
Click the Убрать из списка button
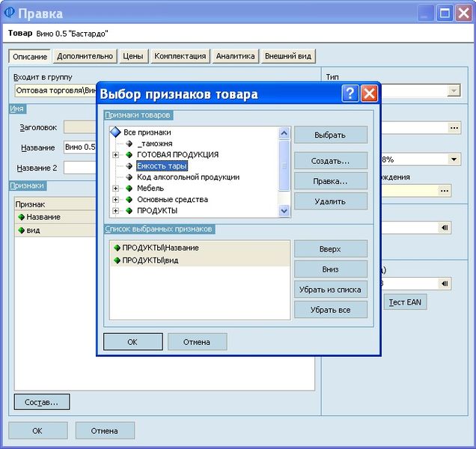(x=330, y=290)
